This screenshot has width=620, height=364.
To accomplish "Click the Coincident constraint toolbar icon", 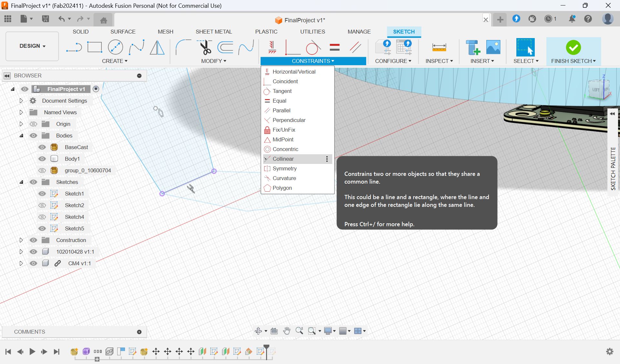I will pyautogui.click(x=293, y=47).
